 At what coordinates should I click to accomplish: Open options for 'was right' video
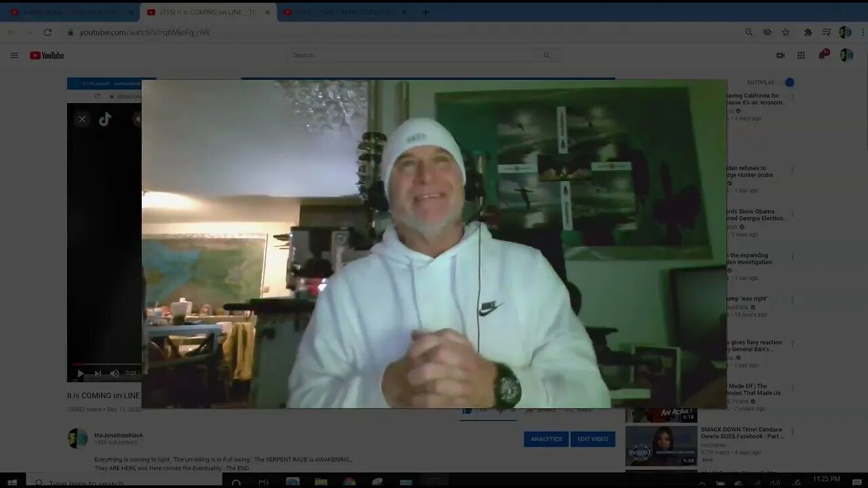pyautogui.click(x=792, y=300)
